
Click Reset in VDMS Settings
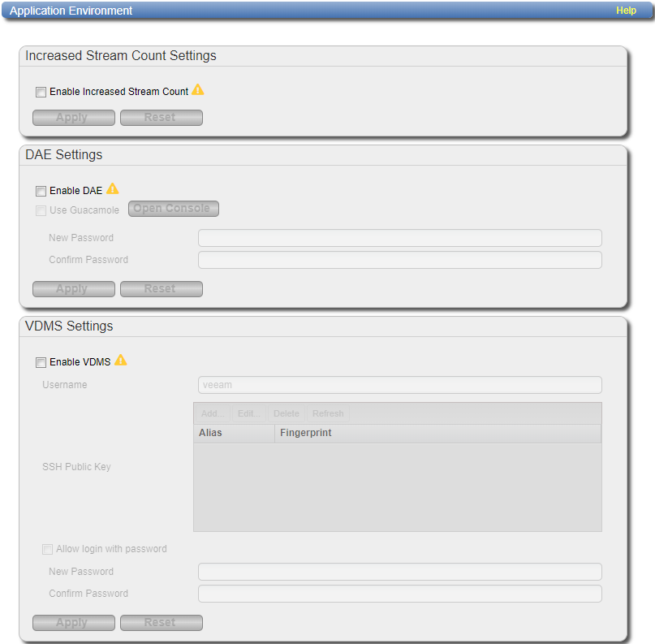(162, 623)
